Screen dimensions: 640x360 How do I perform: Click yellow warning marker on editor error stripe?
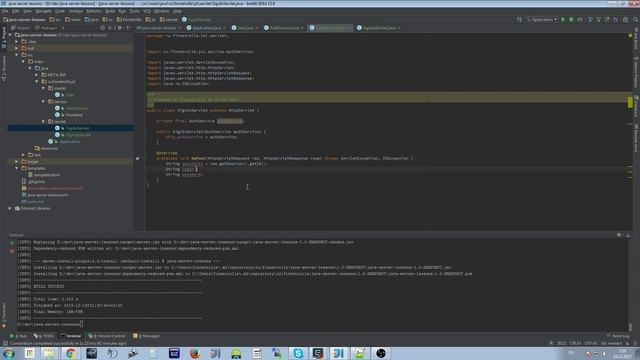coord(630,102)
